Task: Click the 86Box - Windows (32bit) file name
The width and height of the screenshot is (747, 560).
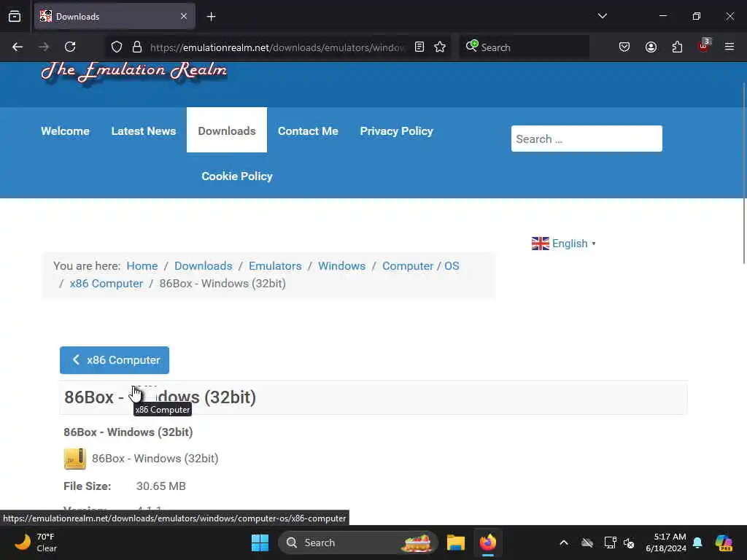Action: 155,459
